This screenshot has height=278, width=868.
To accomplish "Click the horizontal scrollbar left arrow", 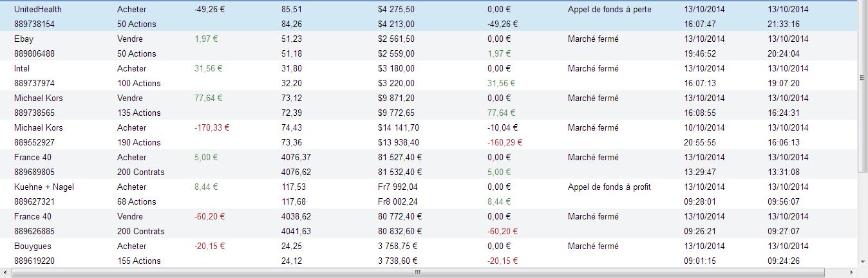I will (6, 273).
